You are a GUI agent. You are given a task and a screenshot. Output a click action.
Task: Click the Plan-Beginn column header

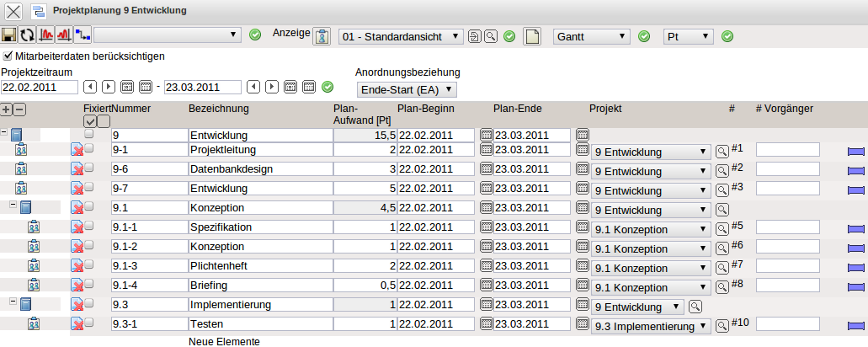coord(426,109)
